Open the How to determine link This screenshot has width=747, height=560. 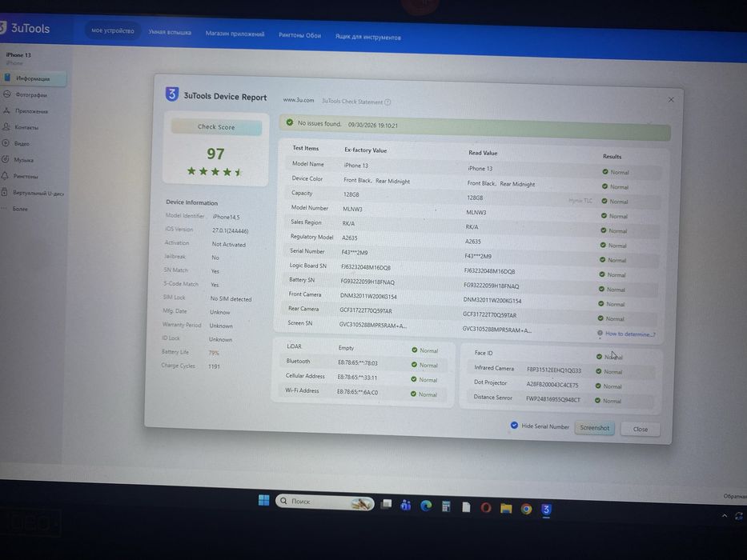[630, 334]
